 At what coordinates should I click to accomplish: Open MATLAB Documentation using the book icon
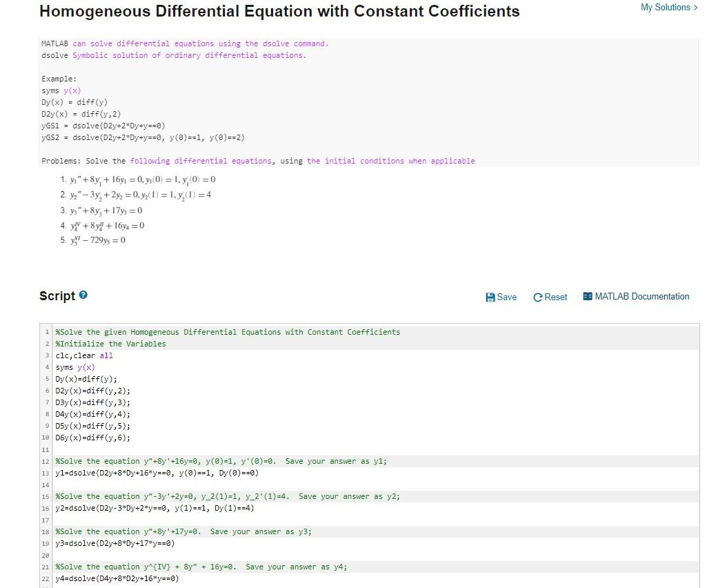588,297
